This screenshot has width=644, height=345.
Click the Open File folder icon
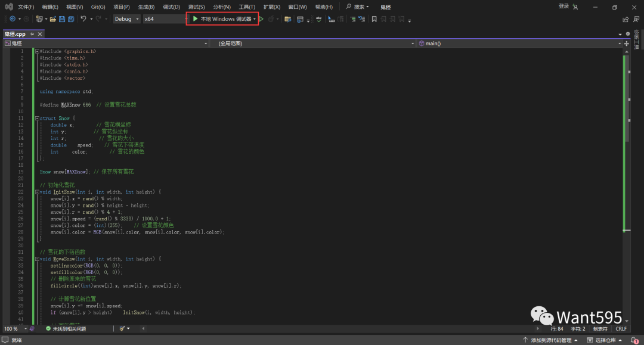53,19
